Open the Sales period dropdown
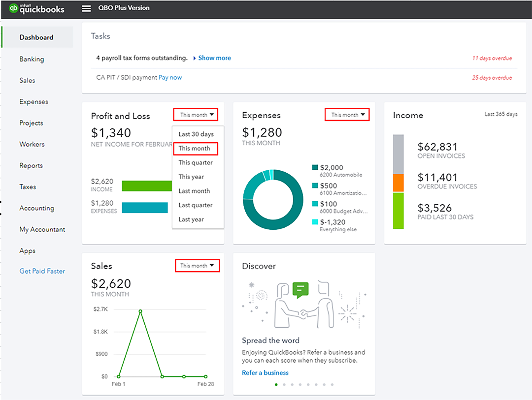 tap(197, 266)
